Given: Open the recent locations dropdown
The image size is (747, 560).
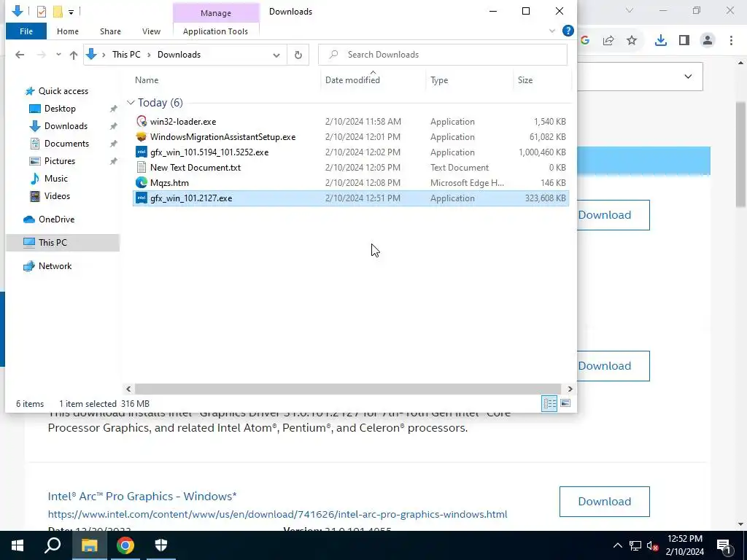Looking at the screenshot, I should (x=58, y=55).
